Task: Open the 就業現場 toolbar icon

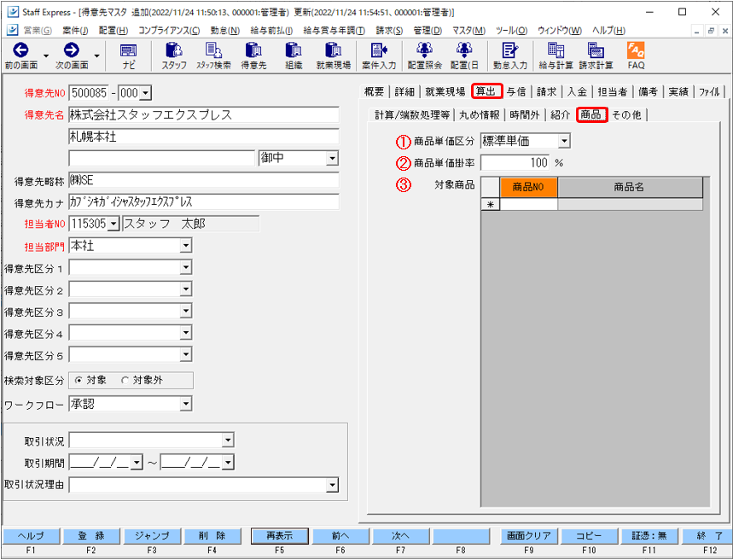Action: 334,50
